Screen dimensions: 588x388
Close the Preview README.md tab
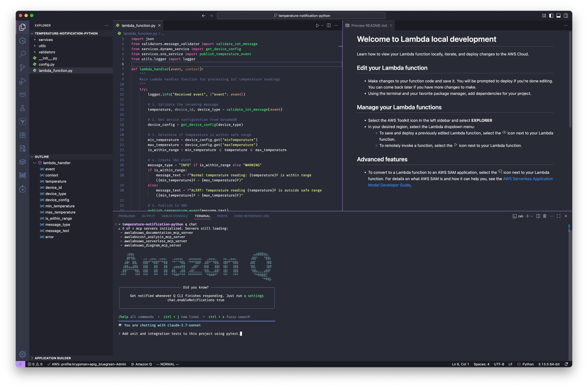[391, 26]
